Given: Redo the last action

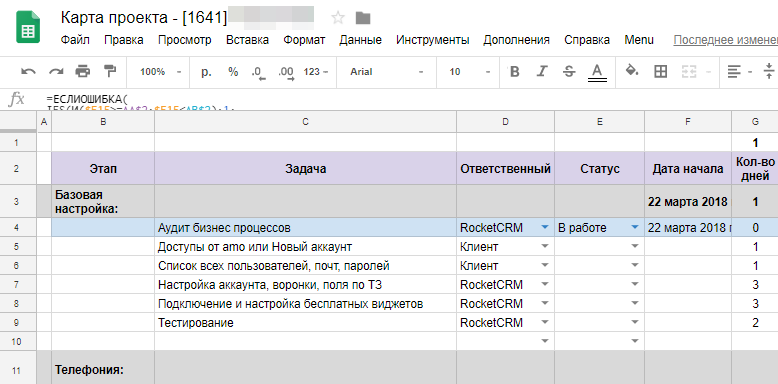Looking at the screenshot, I should [x=56, y=72].
